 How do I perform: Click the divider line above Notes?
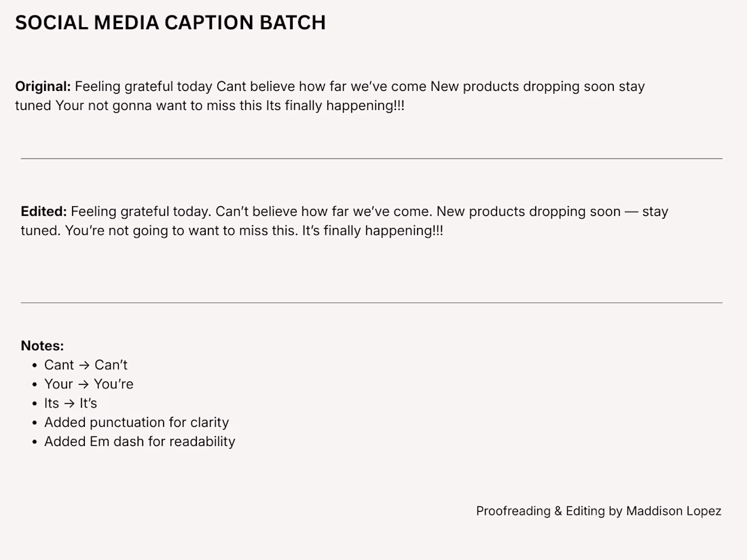pyautogui.click(x=371, y=302)
